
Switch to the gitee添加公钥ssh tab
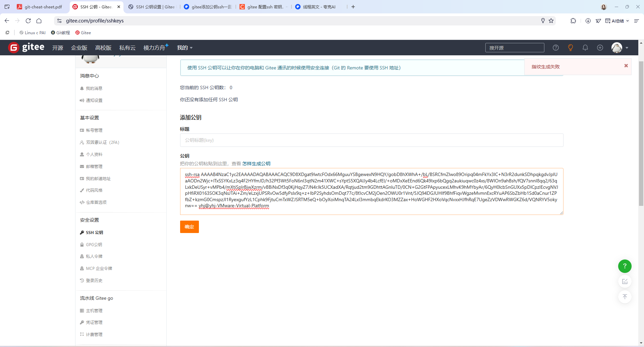pos(208,7)
